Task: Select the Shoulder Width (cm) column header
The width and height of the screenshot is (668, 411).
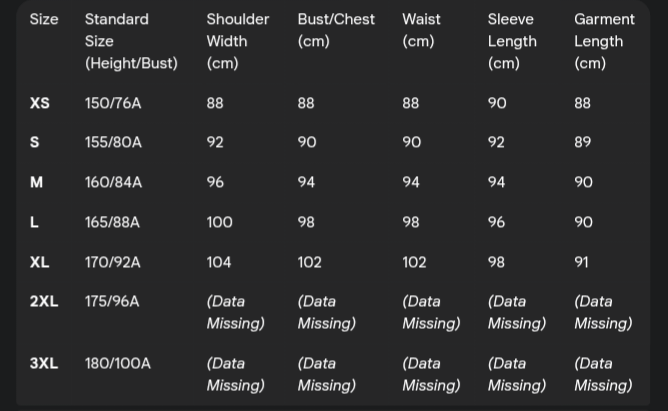Action: (x=237, y=41)
